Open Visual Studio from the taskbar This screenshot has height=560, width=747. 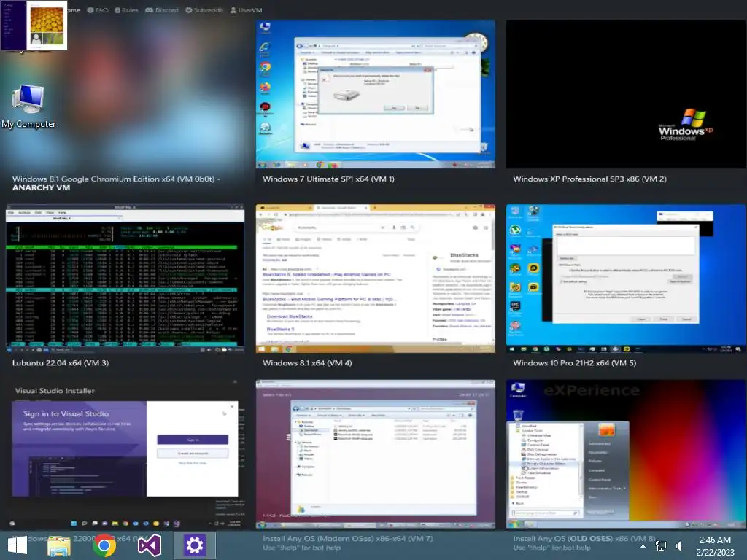click(149, 545)
